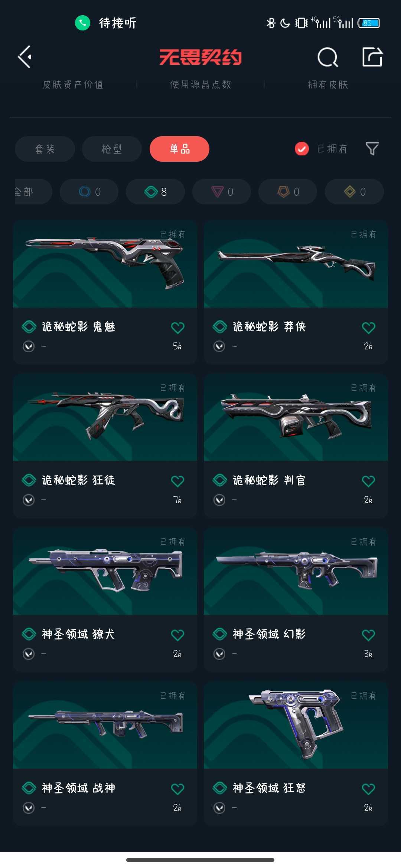Tap heart icon on 诡秘蛇影 狂徒

[177, 481]
